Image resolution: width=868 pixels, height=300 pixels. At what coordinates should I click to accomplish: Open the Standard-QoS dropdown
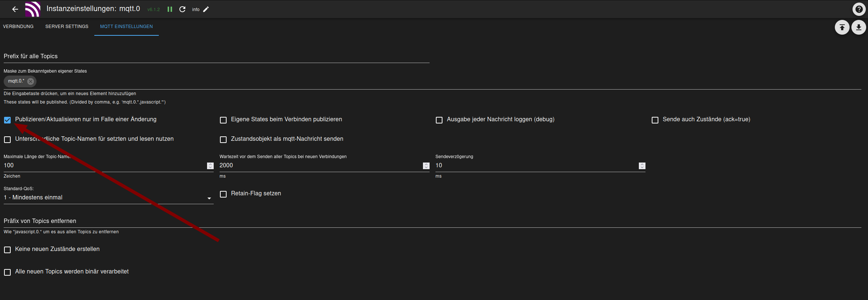[108, 198]
